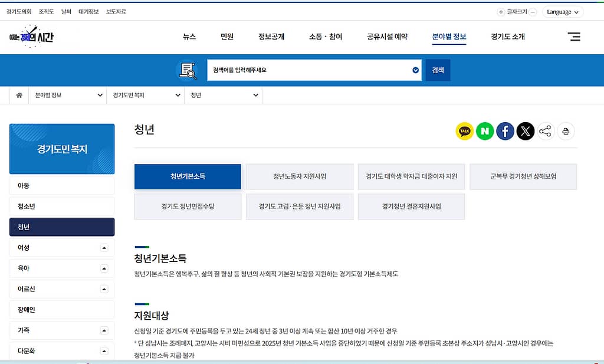Open 정보공개 in the main navigation
The width and height of the screenshot is (604, 364).
pos(271,37)
